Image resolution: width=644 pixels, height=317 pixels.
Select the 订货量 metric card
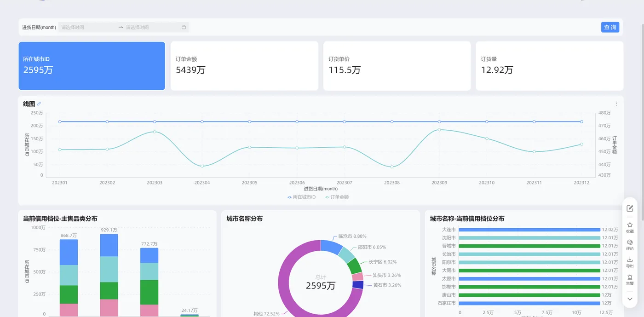(550, 66)
